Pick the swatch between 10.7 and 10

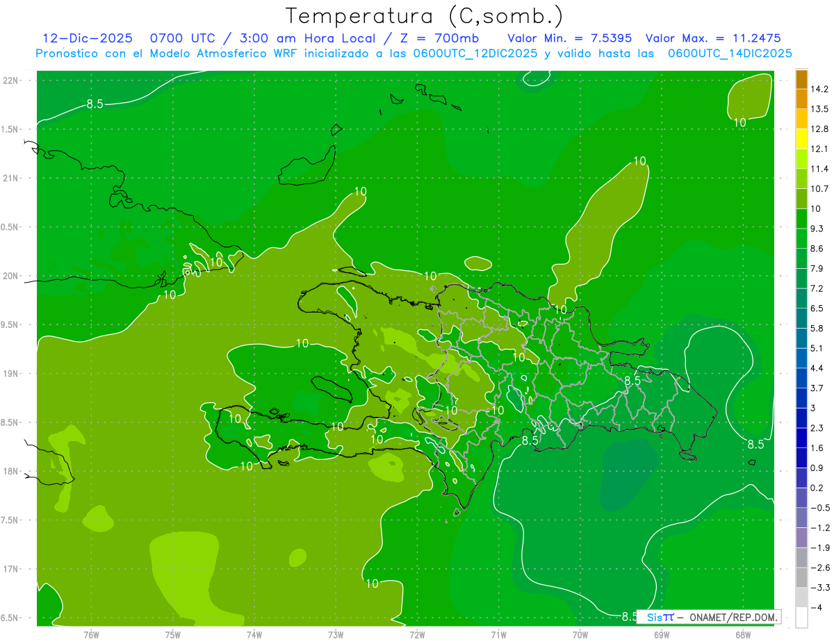(801, 199)
